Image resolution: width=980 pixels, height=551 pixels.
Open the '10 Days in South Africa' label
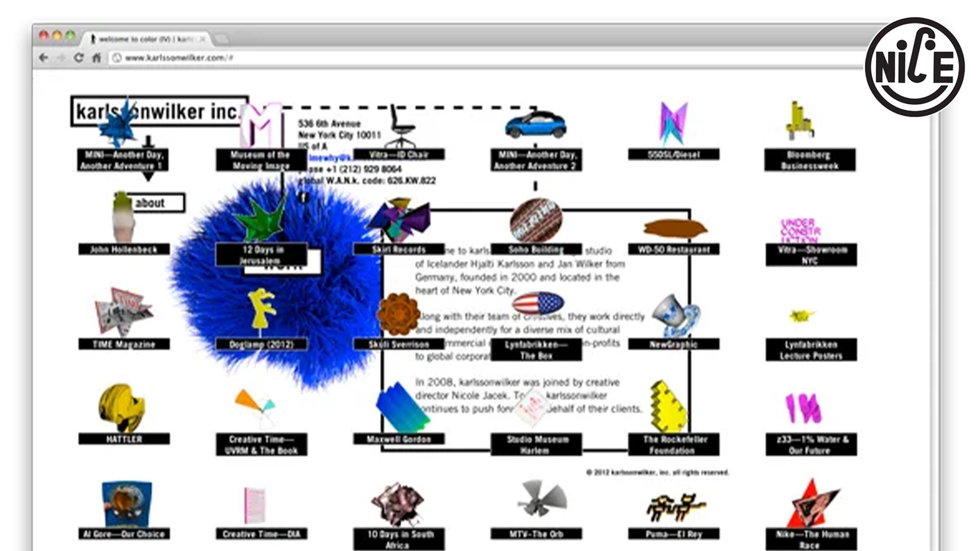tap(399, 539)
